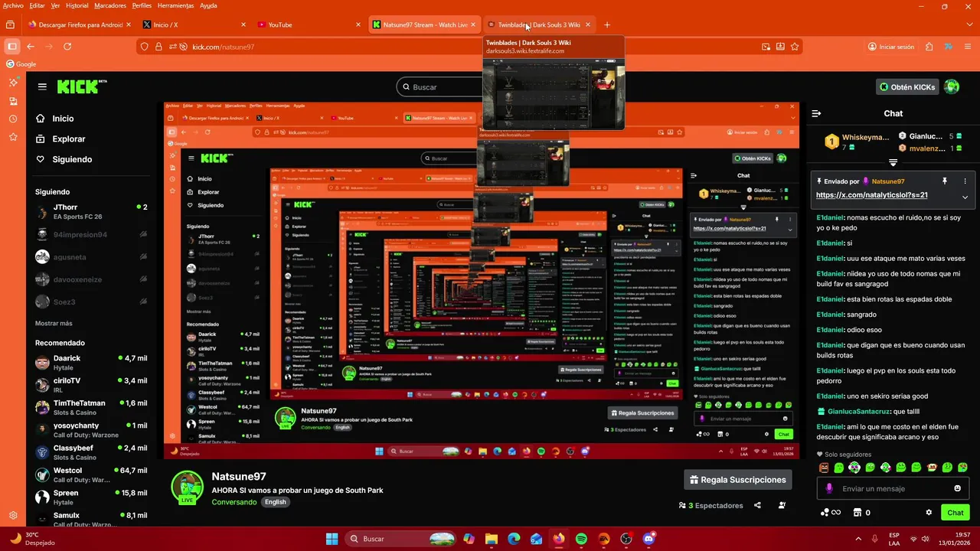The image size is (980, 551).
Task: Click the Kick Buscar search field
Action: [x=440, y=87]
